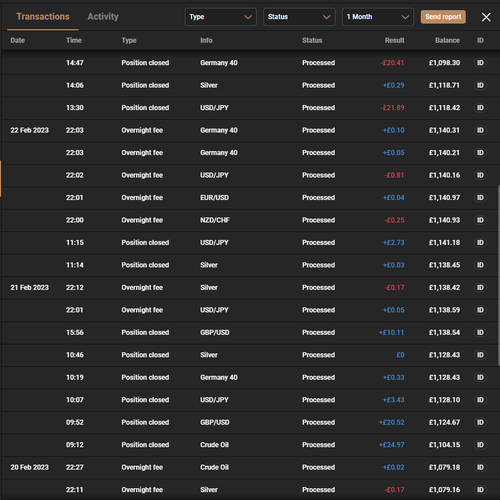Expand the Type filter dropdown
This screenshot has width=500, height=500.
[x=221, y=17]
